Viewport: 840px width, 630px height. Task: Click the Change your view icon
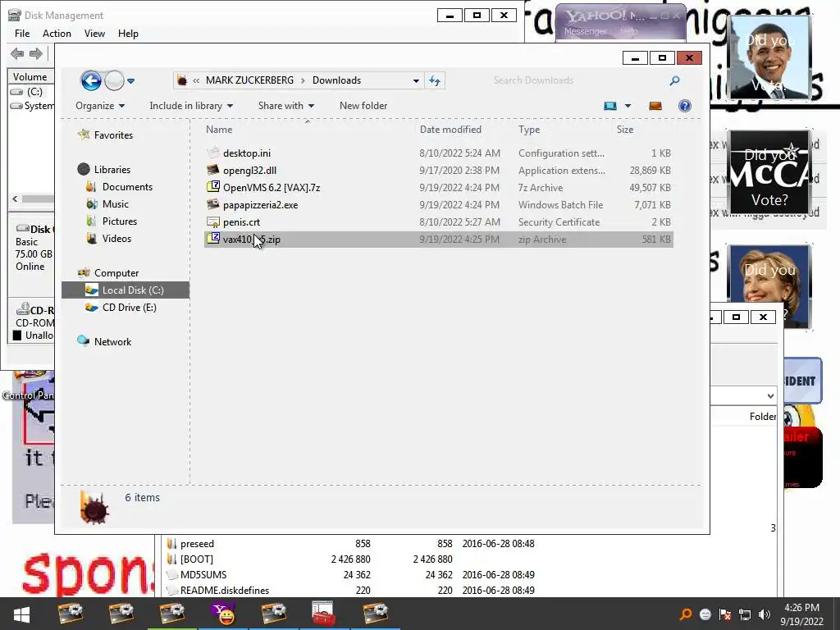pyautogui.click(x=610, y=106)
